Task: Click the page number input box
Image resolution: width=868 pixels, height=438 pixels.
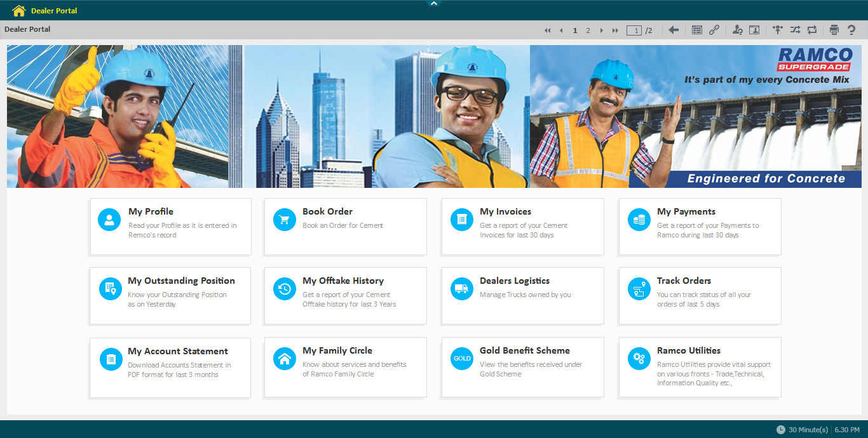Action: [634, 30]
